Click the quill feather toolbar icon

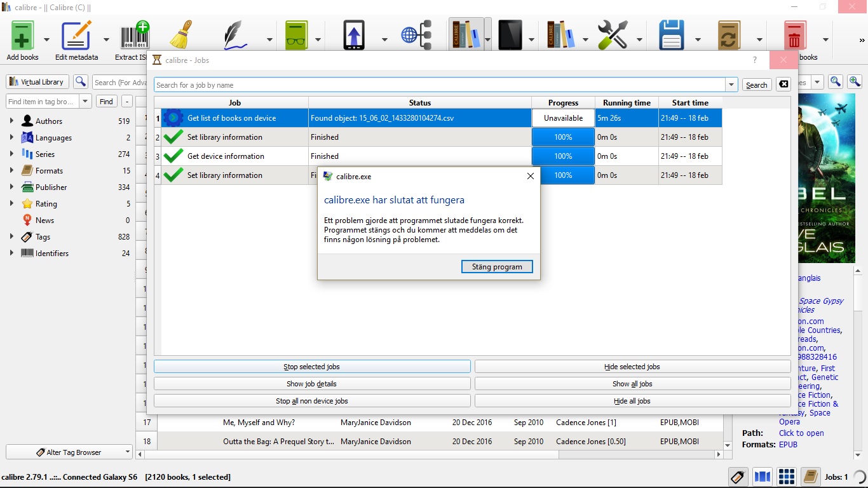point(236,36)
